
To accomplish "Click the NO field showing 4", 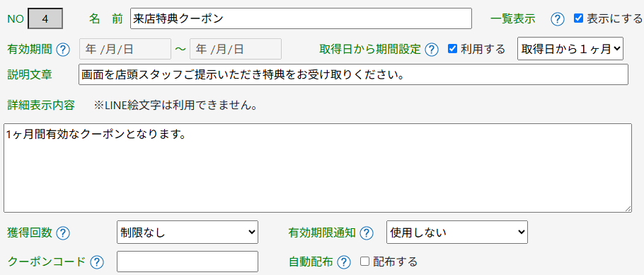I will pyautogui.click(x=45, y=19).
